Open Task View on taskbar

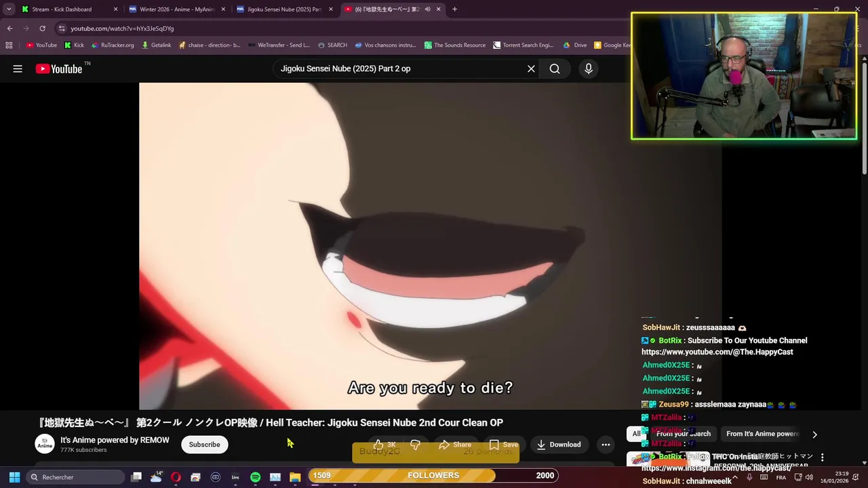tap(136, 477)
